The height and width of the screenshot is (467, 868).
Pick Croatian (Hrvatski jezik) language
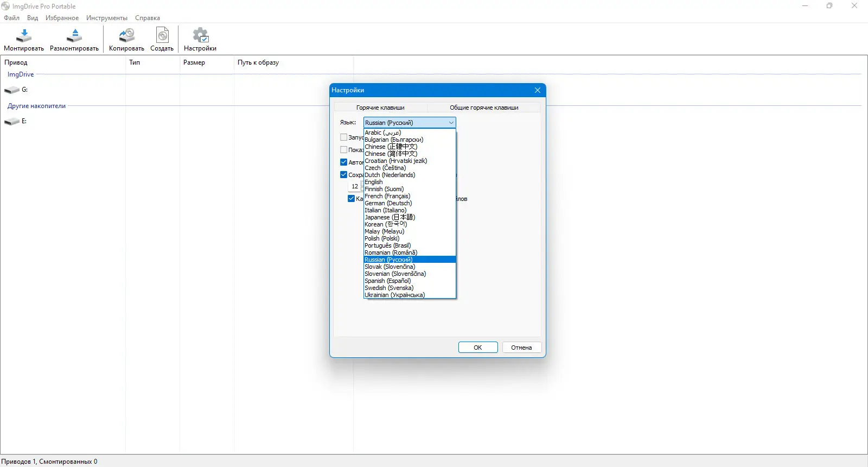tap(410, 161)
